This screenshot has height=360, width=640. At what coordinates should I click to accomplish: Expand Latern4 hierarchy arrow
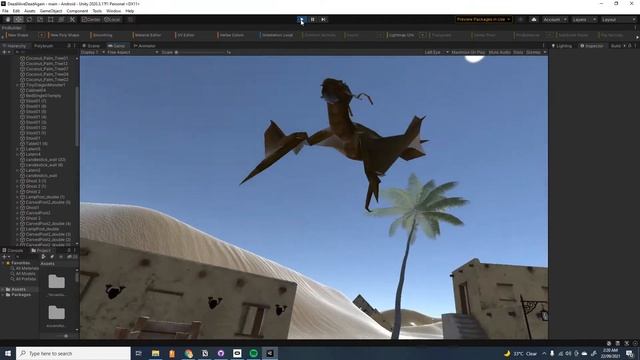pyautogui.click(x=18, y=154)
